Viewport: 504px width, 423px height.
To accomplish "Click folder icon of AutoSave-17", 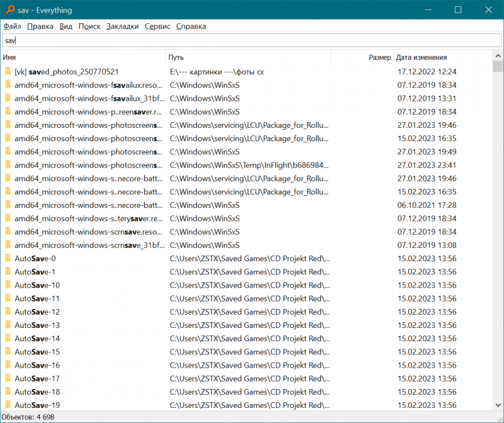I will pyautogui.click(x=8, y=378).
